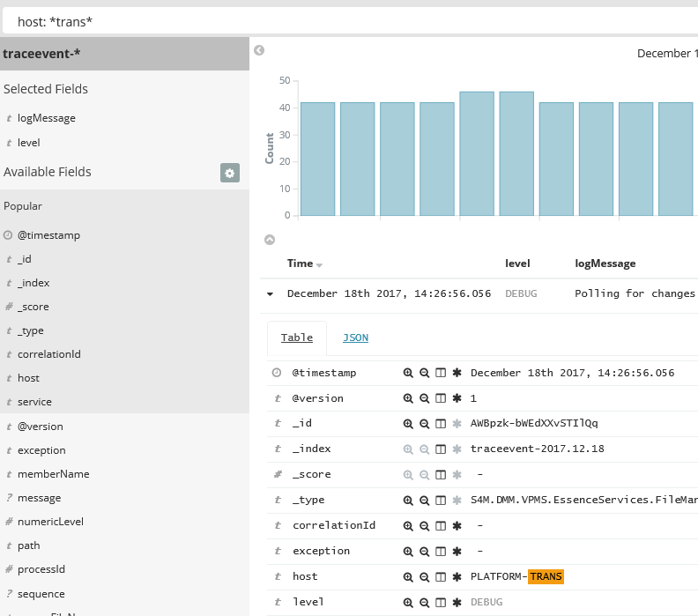The height and width of the screenshot is (616, 698).
Task: Collapse the expanded December 18th log row
Action: [270, 294]
